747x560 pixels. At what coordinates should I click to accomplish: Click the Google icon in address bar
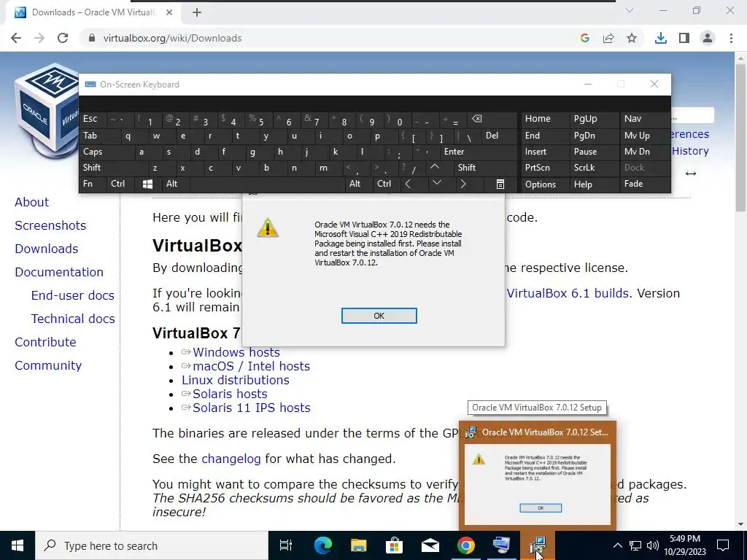point(585,38)
